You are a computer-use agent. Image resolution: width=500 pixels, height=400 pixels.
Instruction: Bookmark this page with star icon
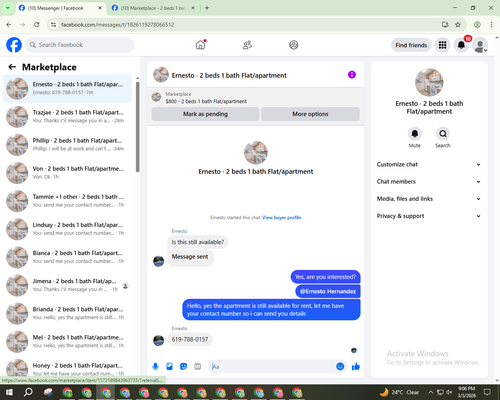458,25
